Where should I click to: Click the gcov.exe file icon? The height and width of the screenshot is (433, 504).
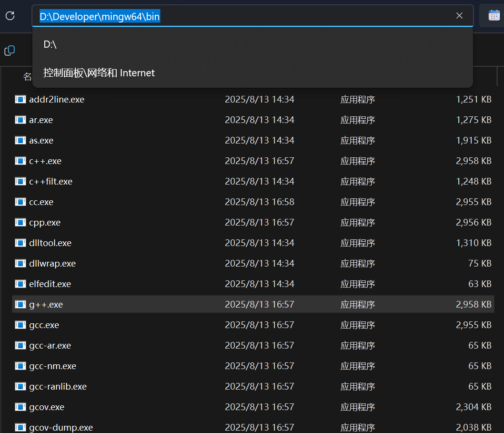coord(20,407)
